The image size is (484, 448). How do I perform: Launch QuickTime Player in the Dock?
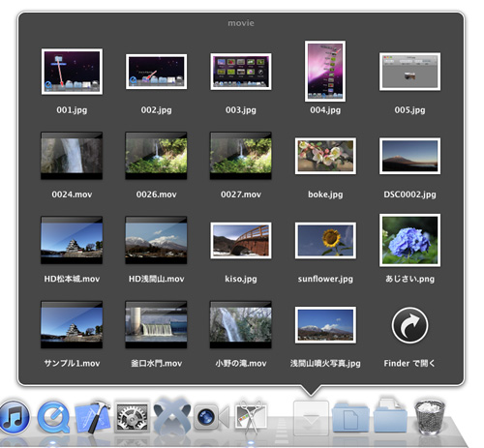click(53, 417)
